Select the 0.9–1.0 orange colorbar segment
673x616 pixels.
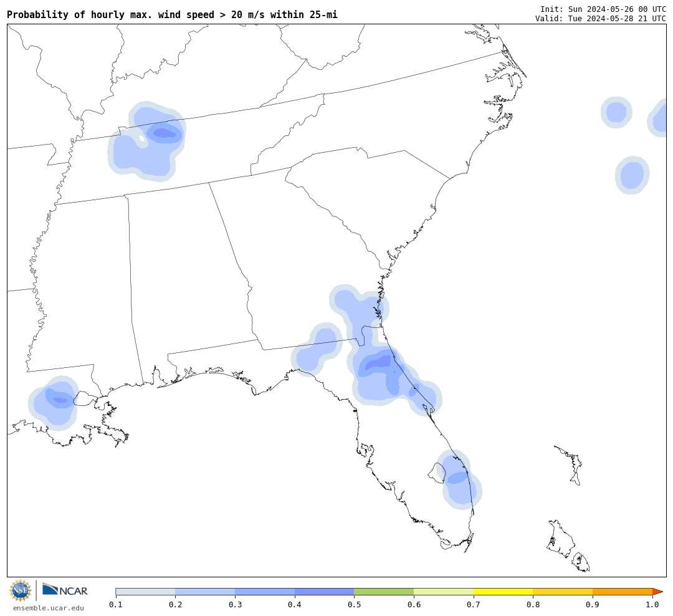point(623,592)
